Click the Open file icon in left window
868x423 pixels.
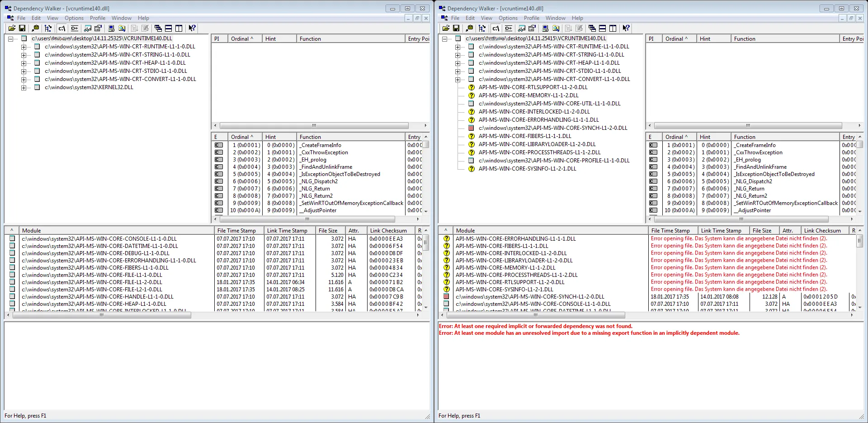point(12,28)
